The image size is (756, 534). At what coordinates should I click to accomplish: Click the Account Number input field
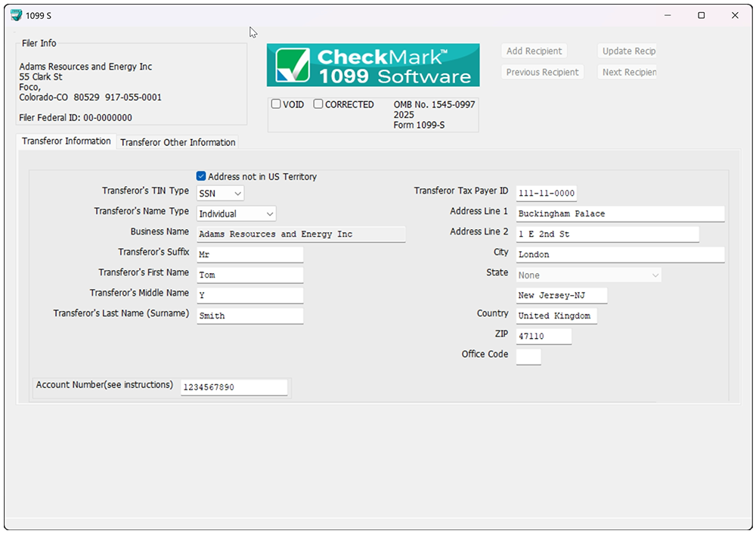tap(234, 387)
